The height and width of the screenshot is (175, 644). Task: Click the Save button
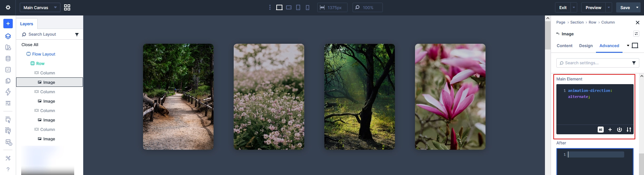(x=625, y=7)
